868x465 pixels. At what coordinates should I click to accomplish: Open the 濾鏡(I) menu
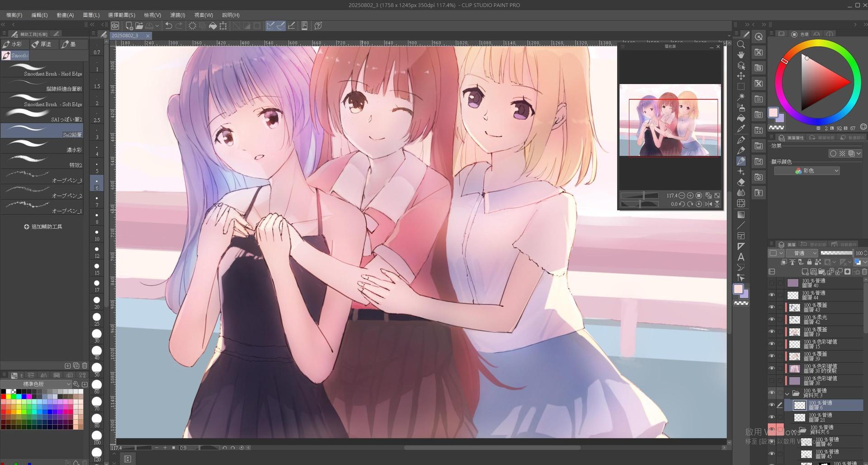click(178, 15)
